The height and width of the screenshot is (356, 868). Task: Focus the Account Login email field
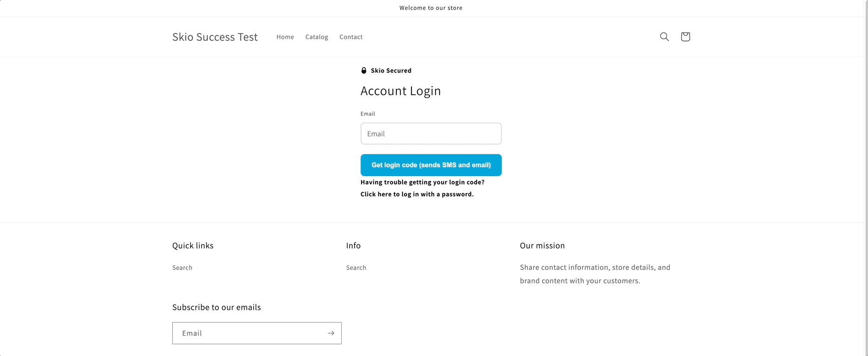coord(431,134)
